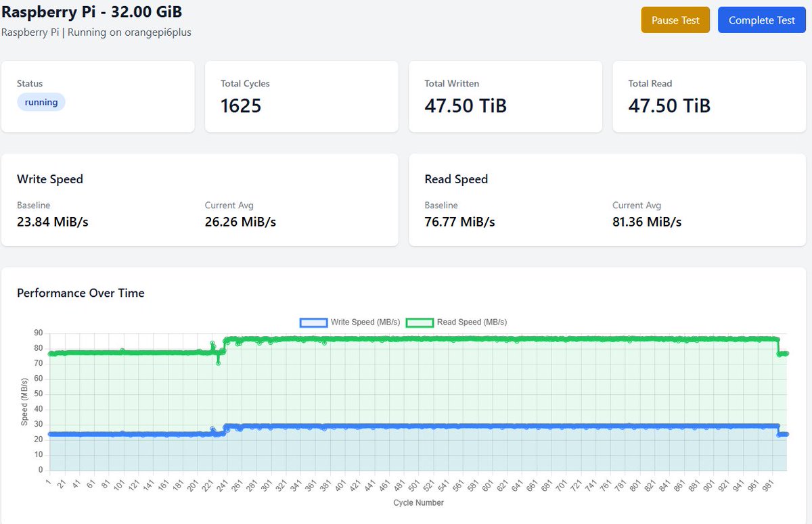The height and width of the screenshot is (524, 812).
Task: Click the 'Speed (MB/s)' y-axis label
Action: [x=25, y=402]
